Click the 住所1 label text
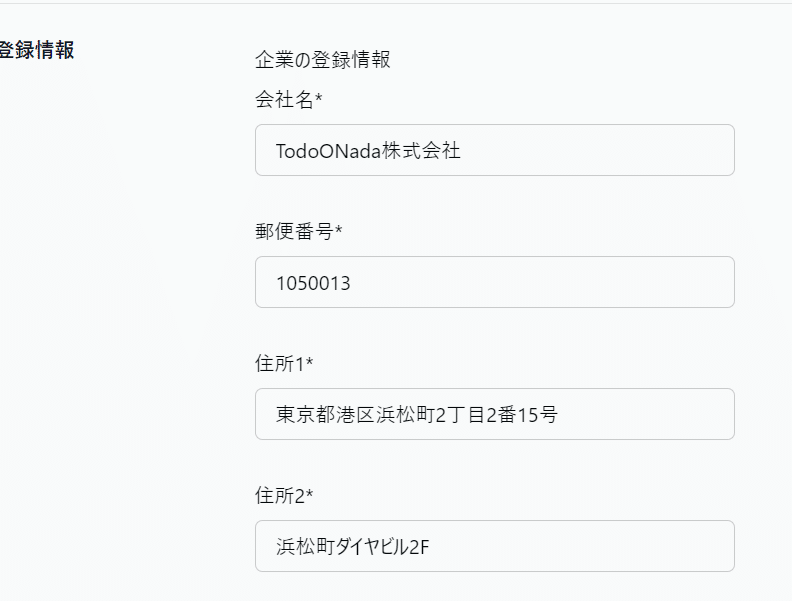 click(x=280, y=364)
